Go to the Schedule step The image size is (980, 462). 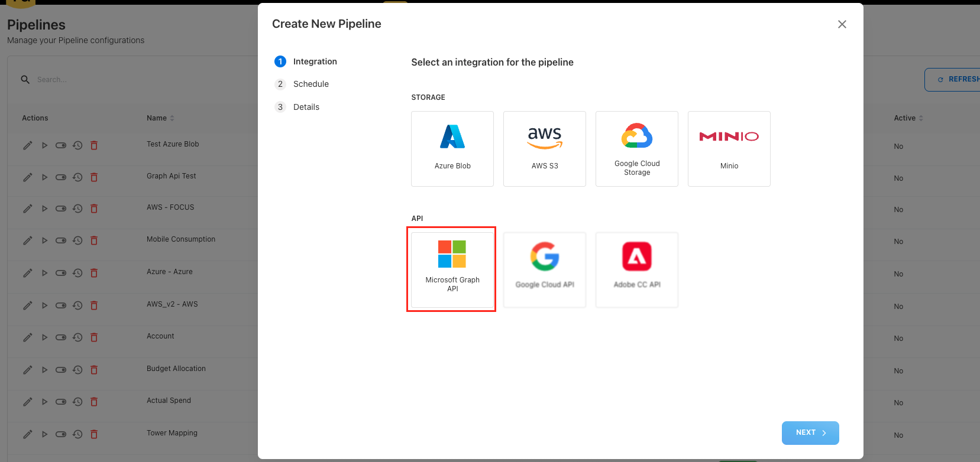coord(311,84)
